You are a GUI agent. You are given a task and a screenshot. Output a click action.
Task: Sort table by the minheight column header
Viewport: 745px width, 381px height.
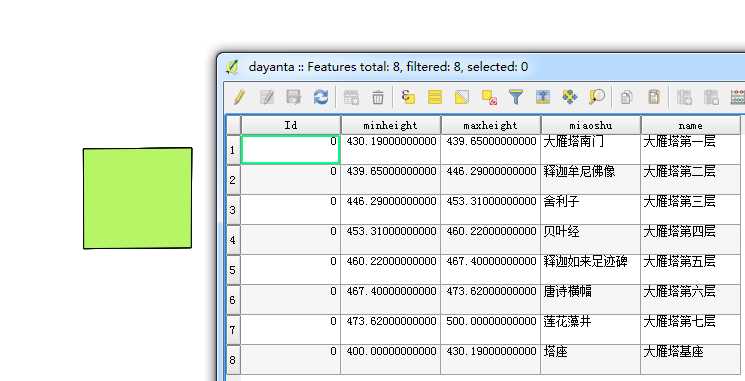391,125
